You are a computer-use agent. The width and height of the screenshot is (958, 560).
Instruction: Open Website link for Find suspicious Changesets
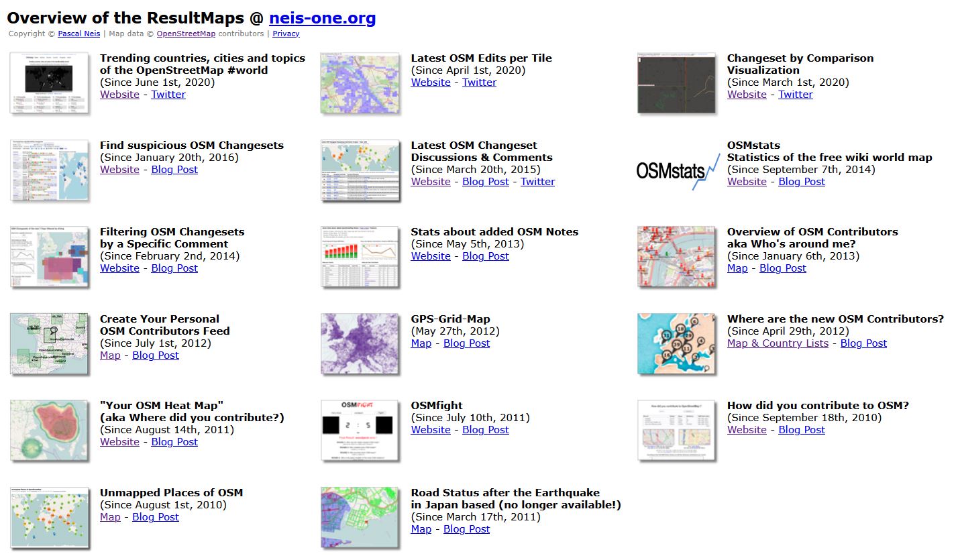click(119, 170)
